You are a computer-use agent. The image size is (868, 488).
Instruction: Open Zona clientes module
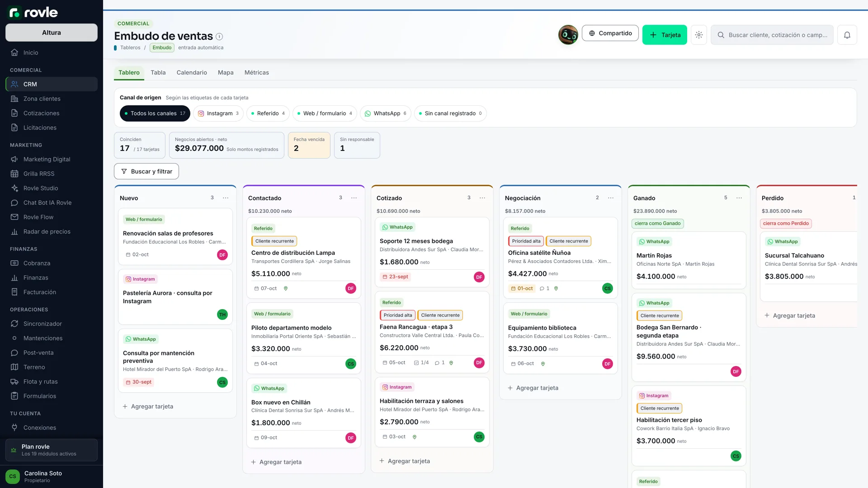[52, 99]
